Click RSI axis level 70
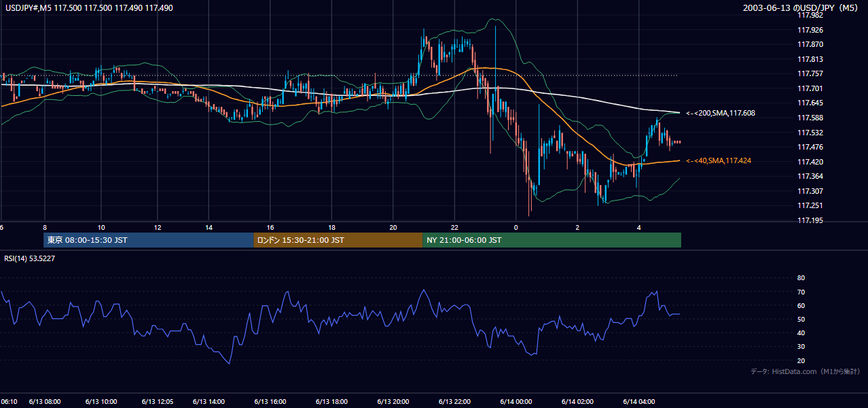This screenshot has height=408, width=868. click(801, 292)
